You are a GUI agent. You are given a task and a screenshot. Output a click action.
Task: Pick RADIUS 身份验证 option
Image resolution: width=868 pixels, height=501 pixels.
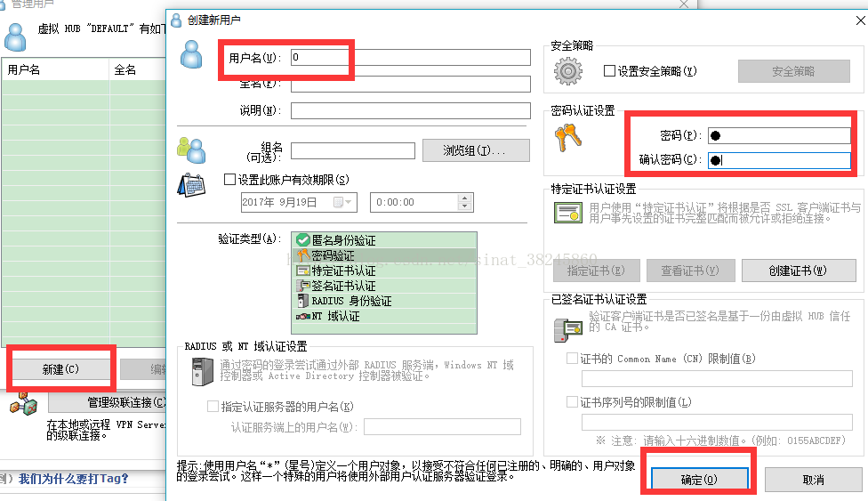[350, 301]
